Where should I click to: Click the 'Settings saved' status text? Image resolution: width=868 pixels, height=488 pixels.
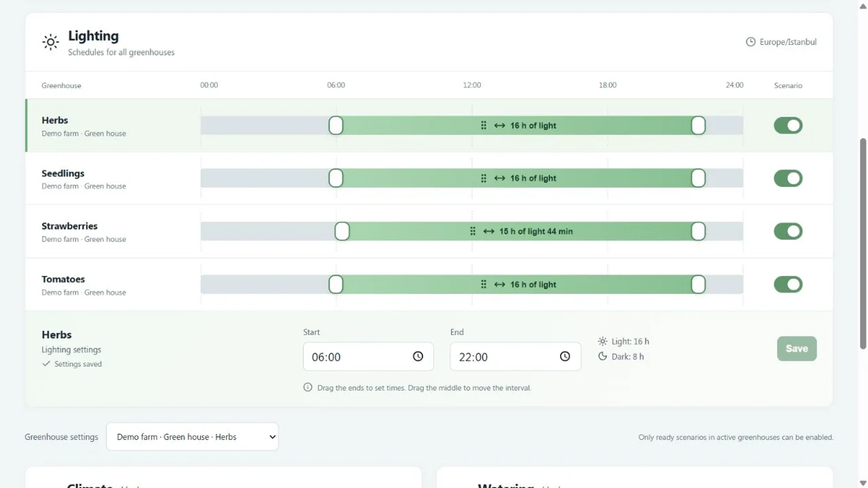pyautogui.click(x=78, y=364)
